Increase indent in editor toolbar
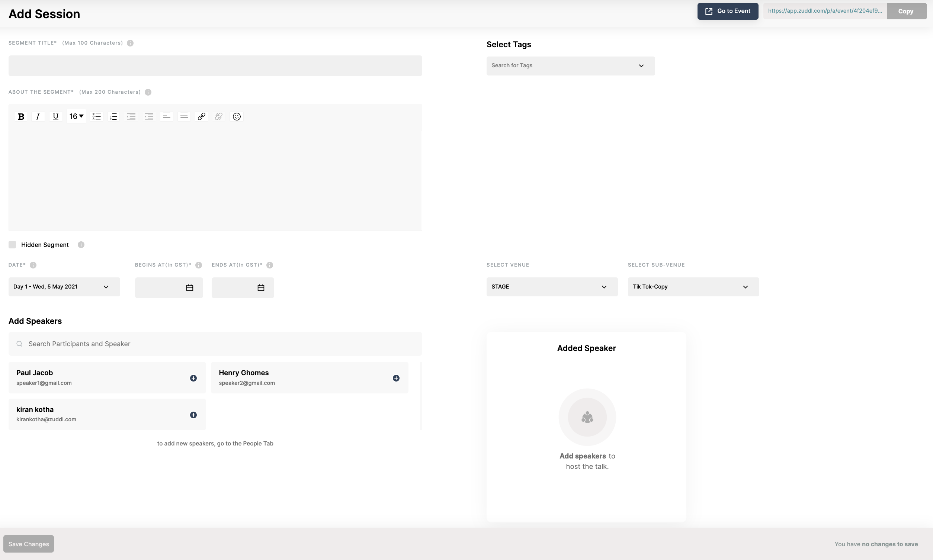Screen dimensions: 933x560 (131, 117)
